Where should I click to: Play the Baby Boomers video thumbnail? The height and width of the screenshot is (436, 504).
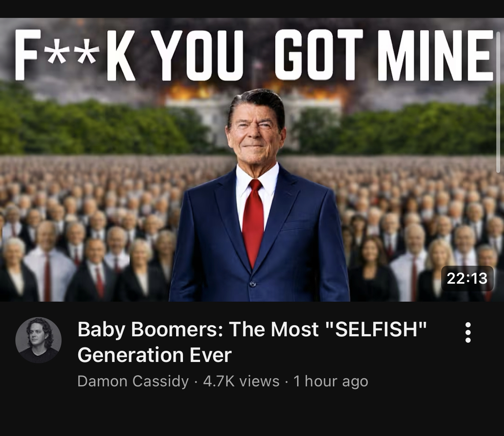coord(252,160)
